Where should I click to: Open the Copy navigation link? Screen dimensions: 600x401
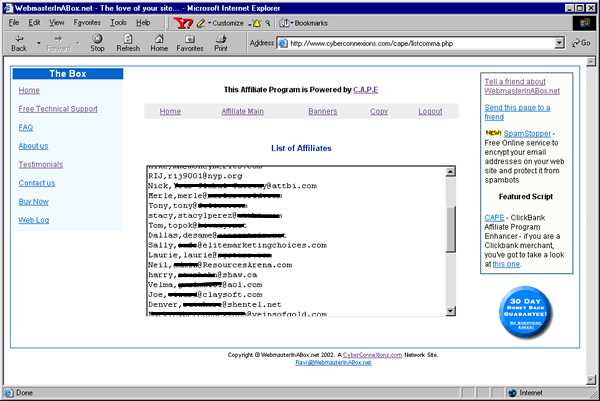[x=379, y=111]
